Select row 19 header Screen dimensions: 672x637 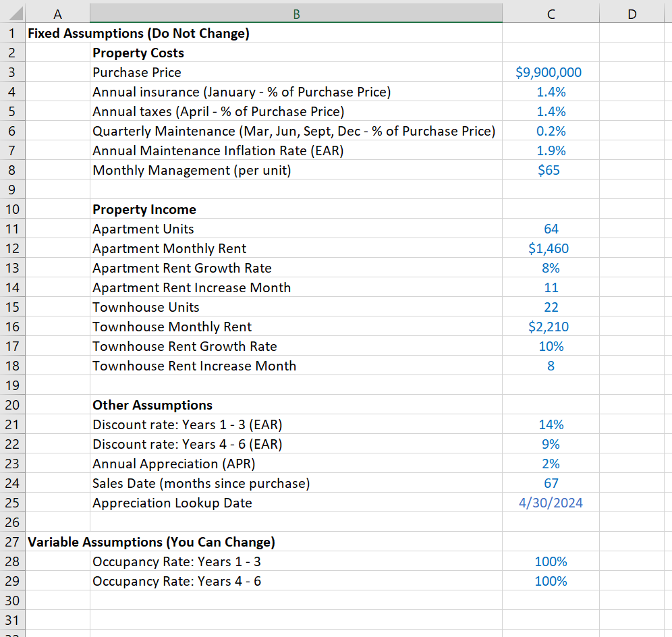12,385
